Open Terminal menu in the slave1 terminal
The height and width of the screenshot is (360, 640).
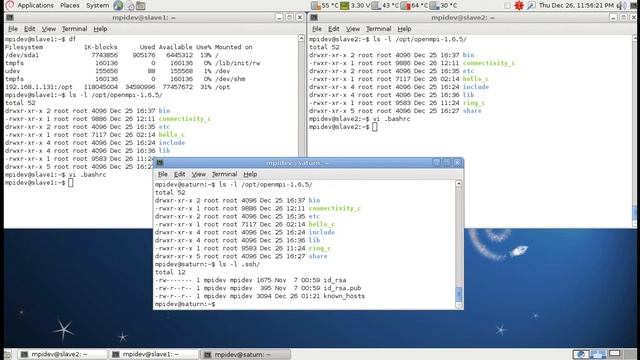click(x=74, y=29)
